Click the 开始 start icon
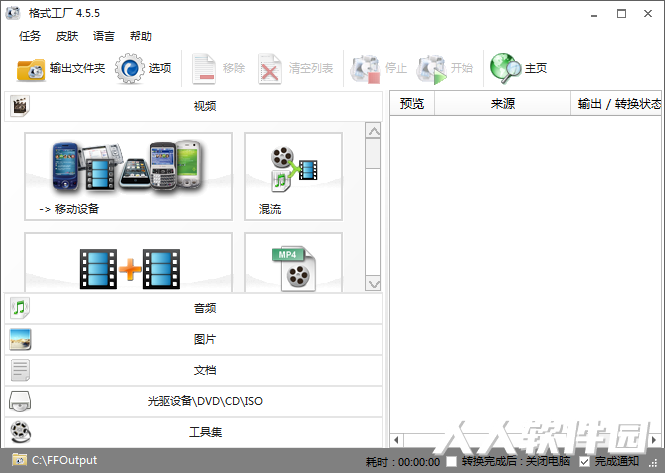665x473 pixels. point(432,69)
